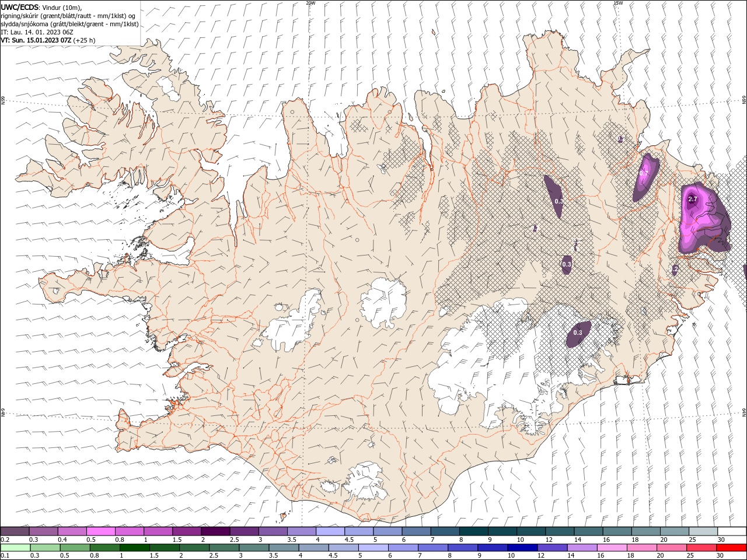Click rain legend swatch between 0.3 and 0.5
The image size is (747, 560).
(x=45, y=548)
